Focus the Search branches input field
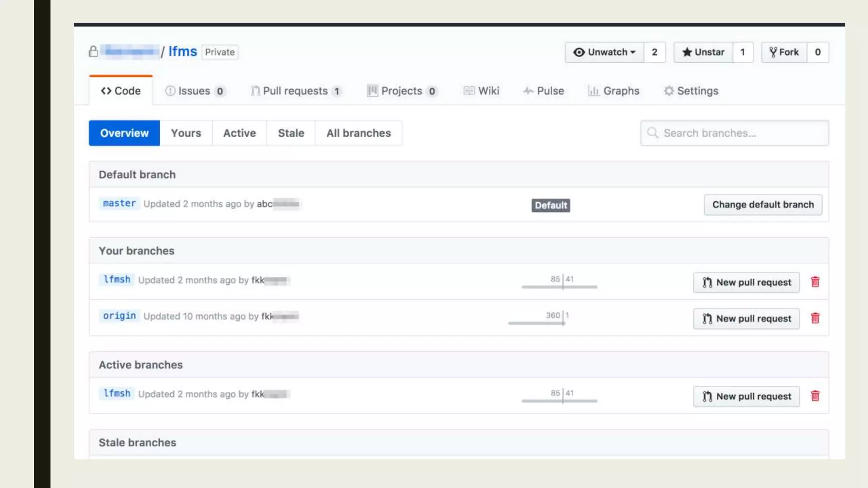The height and width of the screenshot is (488, 868). point(742,133)
